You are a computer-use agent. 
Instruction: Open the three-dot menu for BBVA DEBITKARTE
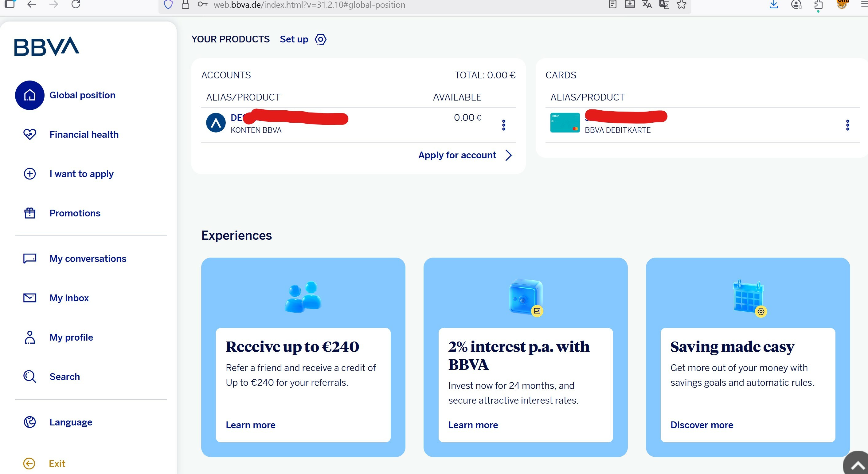848,125
